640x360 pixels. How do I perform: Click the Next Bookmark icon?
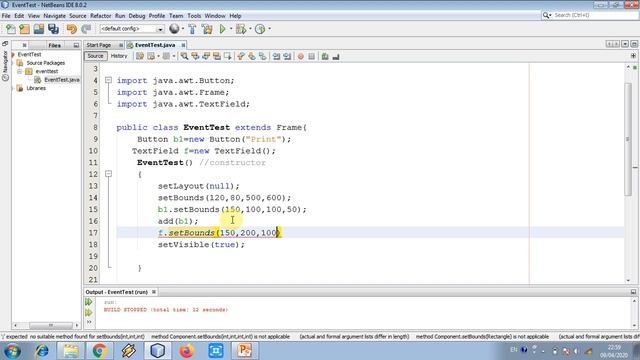(252, 56)
